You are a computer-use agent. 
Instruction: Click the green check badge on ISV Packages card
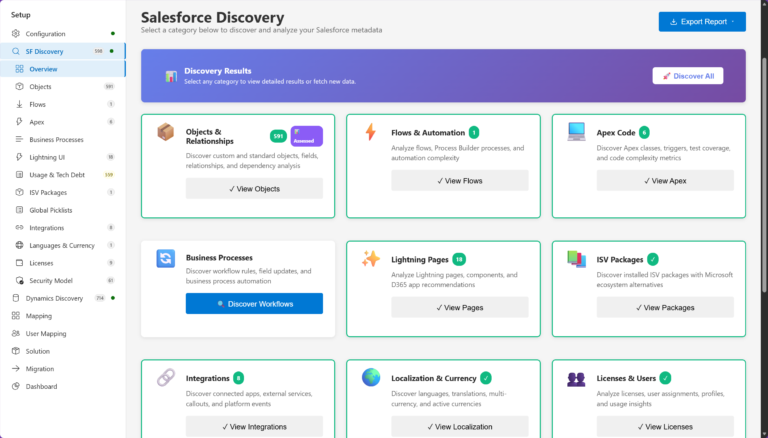(652, 259)
